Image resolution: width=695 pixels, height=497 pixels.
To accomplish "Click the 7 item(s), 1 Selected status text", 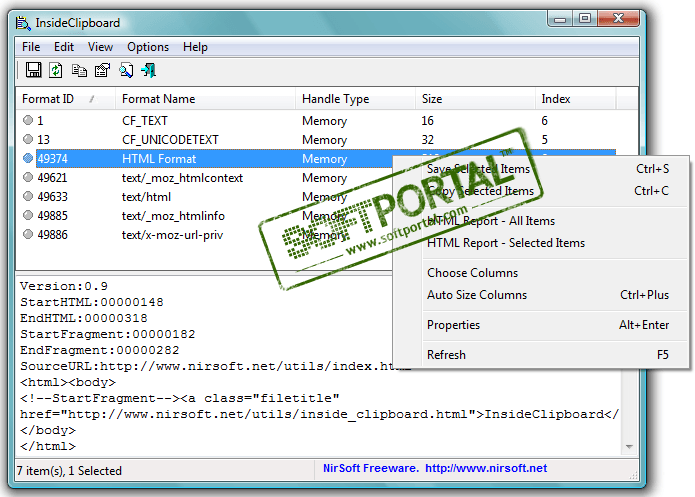I will click(69, 470).
